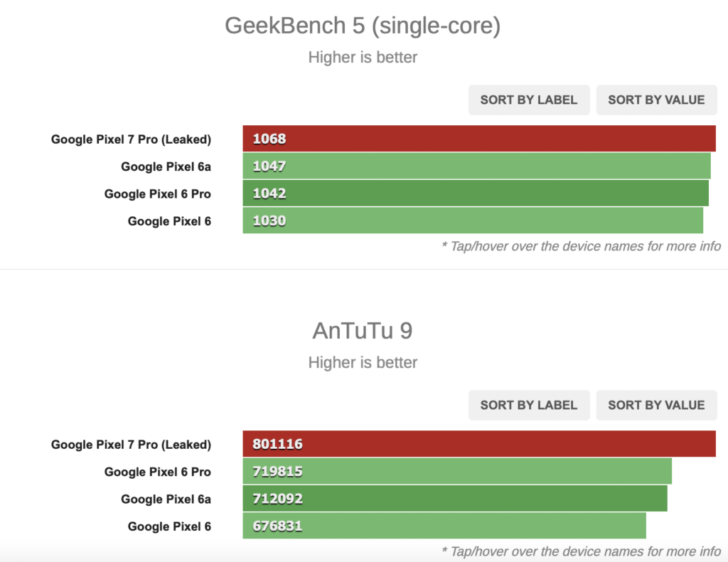Select Google Pixel 6 Pro label in AnTuTu
Viewport: 728px width, 562px height.
[157, 472]
